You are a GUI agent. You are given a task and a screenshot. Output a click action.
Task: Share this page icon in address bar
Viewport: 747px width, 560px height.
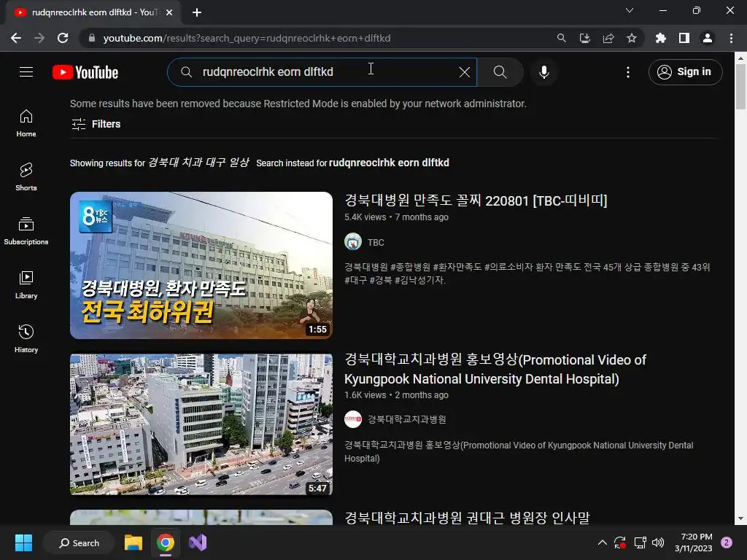click(608, 38)
